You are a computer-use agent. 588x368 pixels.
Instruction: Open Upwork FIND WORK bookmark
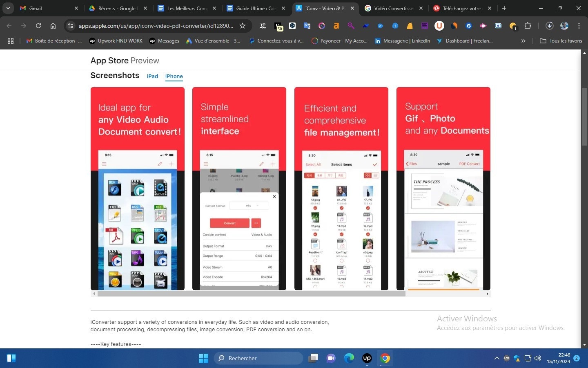click(x=116, y=41)
